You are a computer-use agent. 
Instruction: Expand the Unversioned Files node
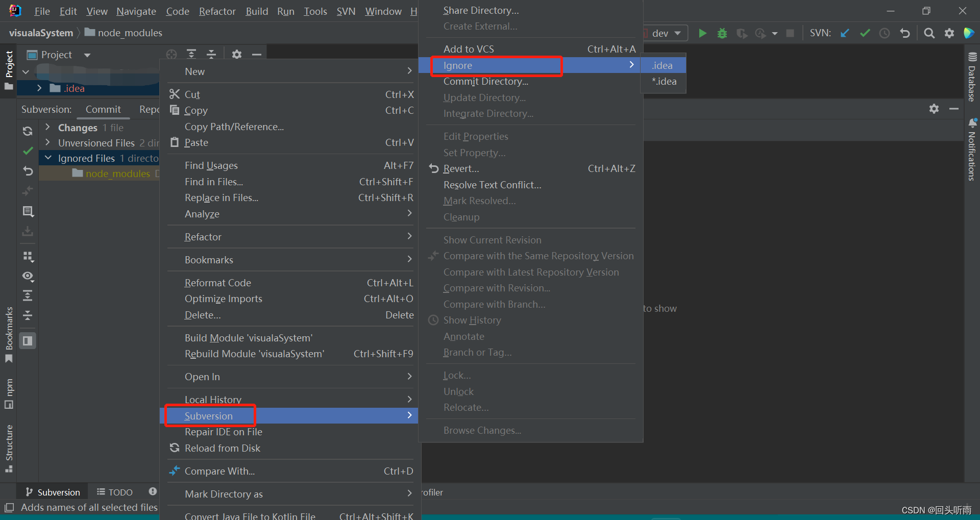pyautogui.click(x=47, y=142)
